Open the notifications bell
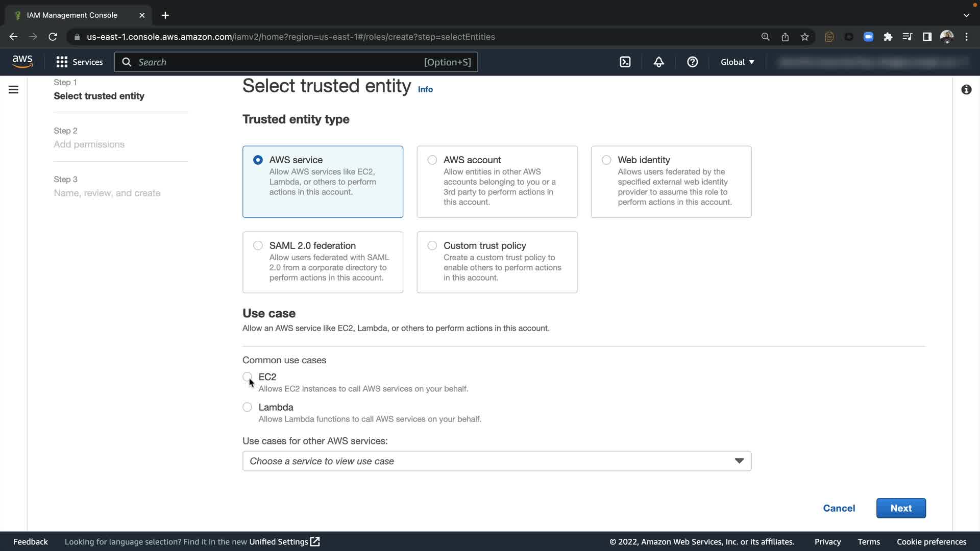 pyautogui.click(x=658, y=62)
